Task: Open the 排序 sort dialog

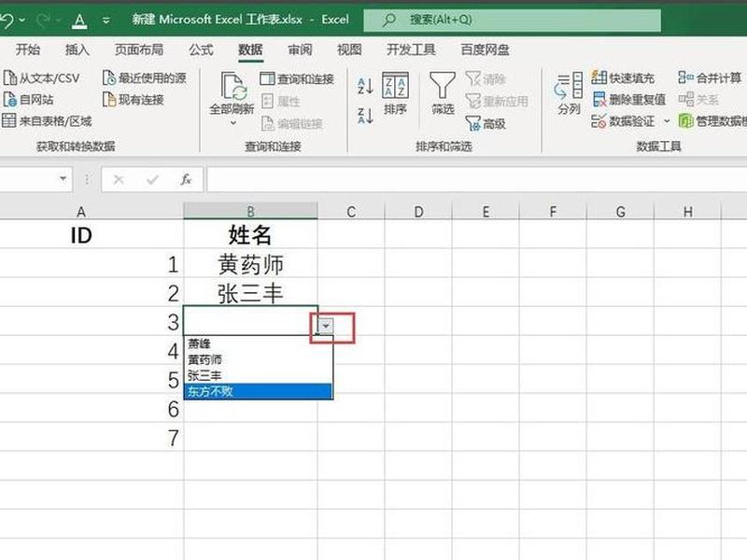Action: pyautogui.click(x=395, y=93)
